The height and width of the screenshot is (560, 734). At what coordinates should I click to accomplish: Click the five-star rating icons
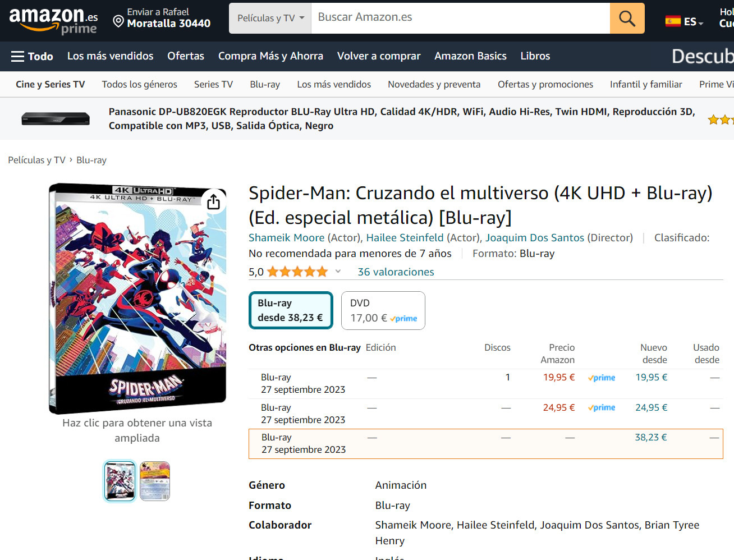(297, 272)
